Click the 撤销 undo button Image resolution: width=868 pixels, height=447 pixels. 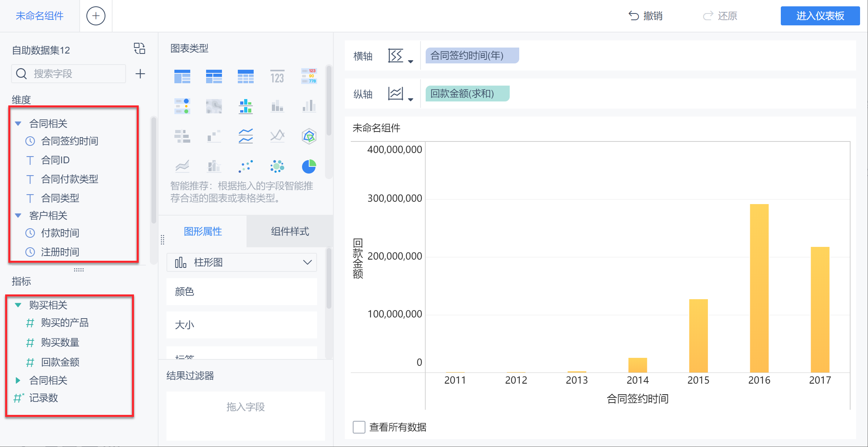point(646,16)
